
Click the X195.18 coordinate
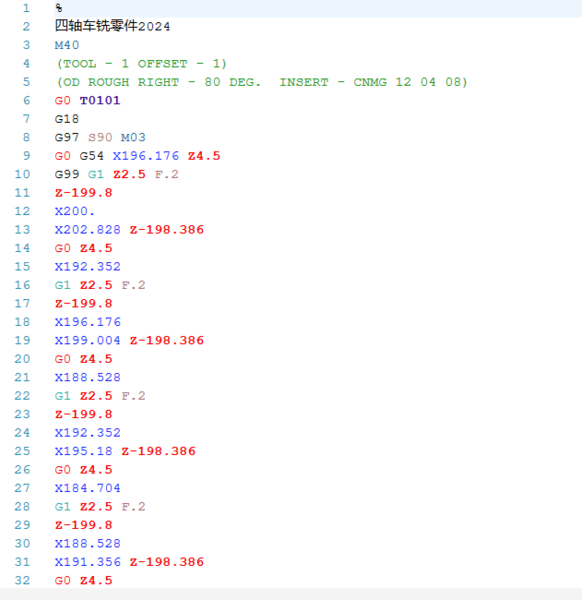[x=84, y=451]
